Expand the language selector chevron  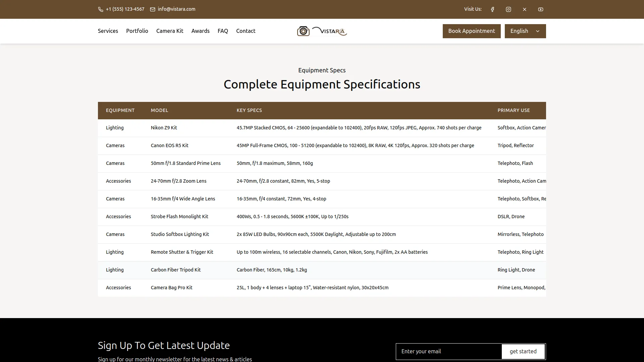click(537, 31)
